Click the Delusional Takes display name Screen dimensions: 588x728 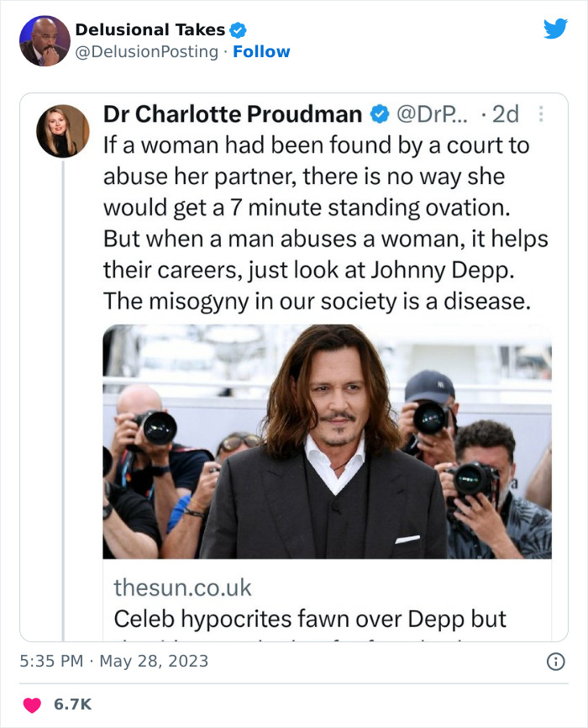[x=150, y=30]
